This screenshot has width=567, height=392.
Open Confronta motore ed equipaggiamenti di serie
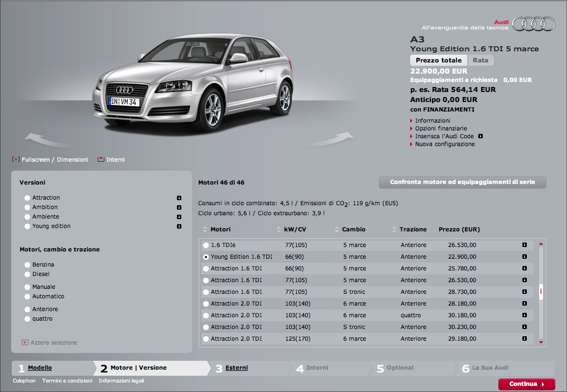[463, 182]
